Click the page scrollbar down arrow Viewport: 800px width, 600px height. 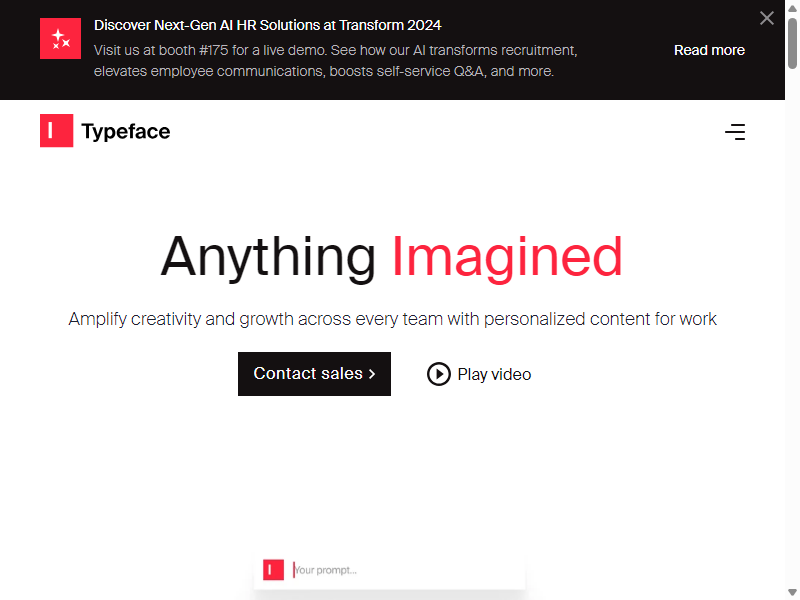(x=792, y=592)
